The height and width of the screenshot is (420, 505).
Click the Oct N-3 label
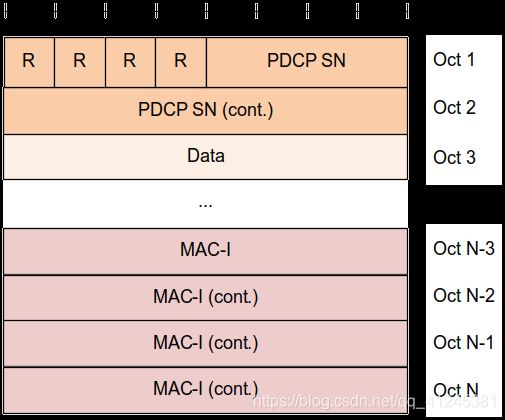pyautogui.click(x=464, y=248)
